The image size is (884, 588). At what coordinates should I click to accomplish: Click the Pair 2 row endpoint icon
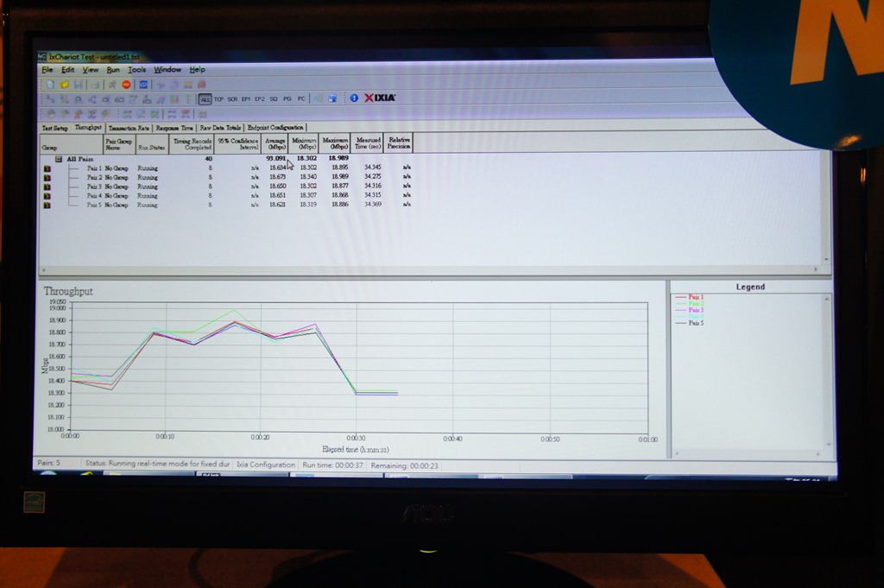pyautogui.click(x=47, y=178)
